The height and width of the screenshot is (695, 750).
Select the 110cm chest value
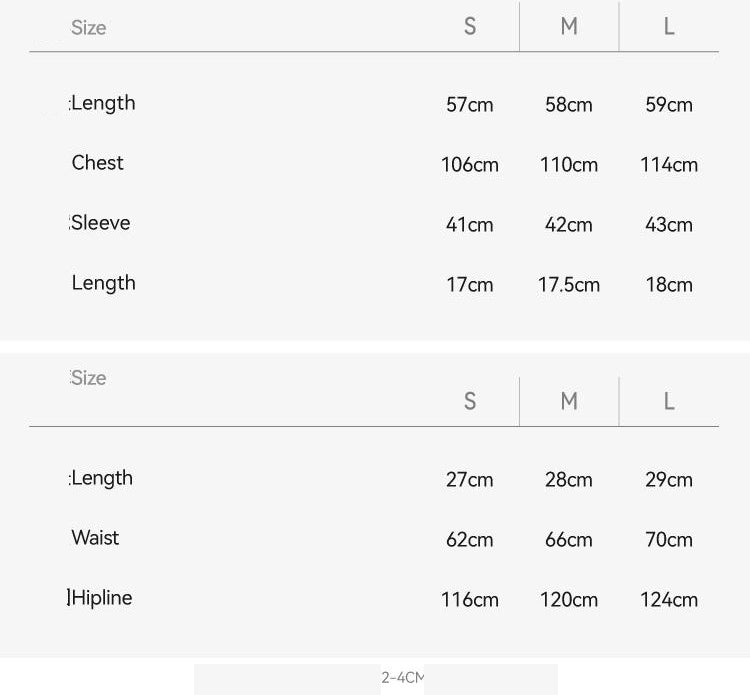click(x=569, y=165)
